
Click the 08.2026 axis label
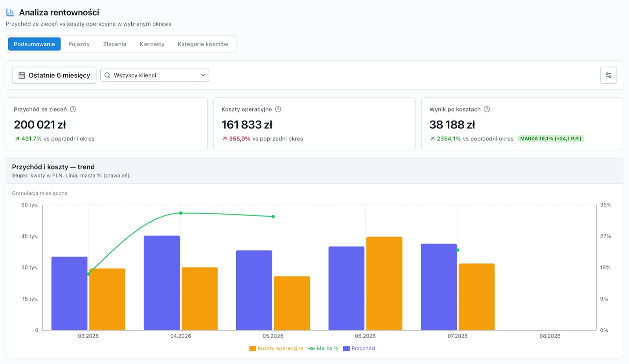pos(550,336)
